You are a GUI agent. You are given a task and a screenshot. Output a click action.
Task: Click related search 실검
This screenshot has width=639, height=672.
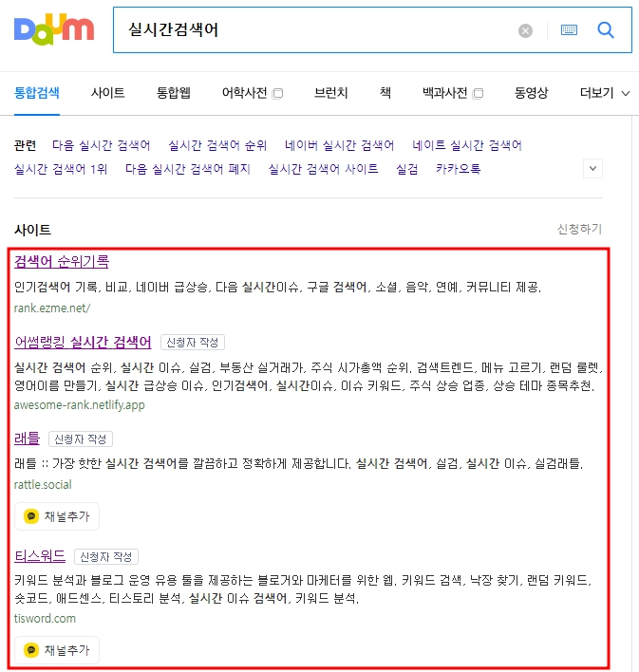[x=406, y=169]
